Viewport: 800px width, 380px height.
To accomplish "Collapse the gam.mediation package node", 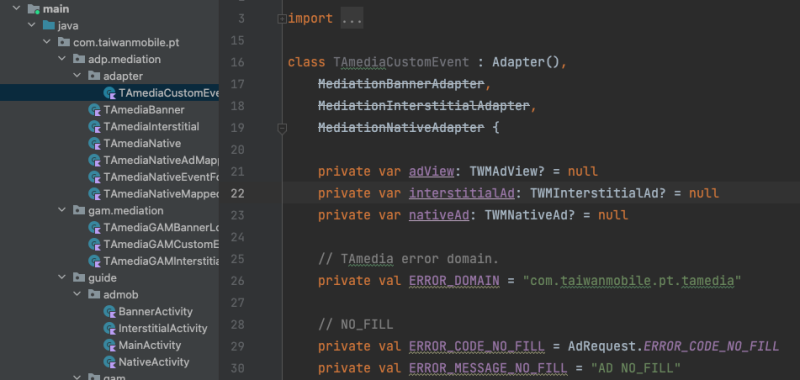I will [x=62, y=211].
